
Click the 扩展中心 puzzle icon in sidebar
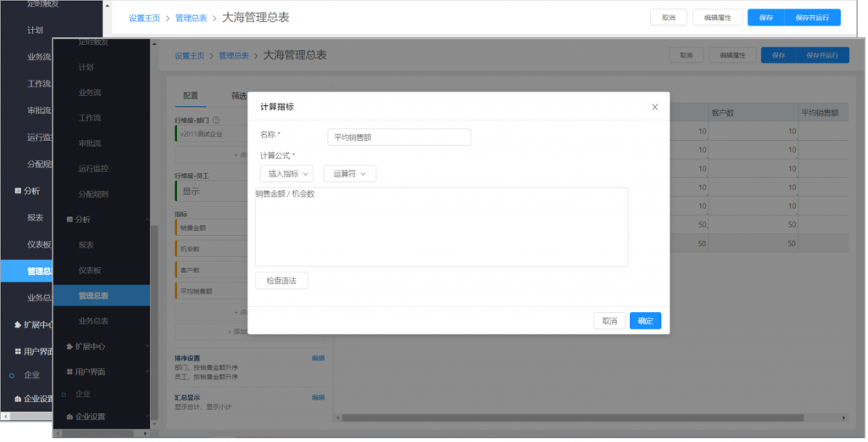coord(70,347)
